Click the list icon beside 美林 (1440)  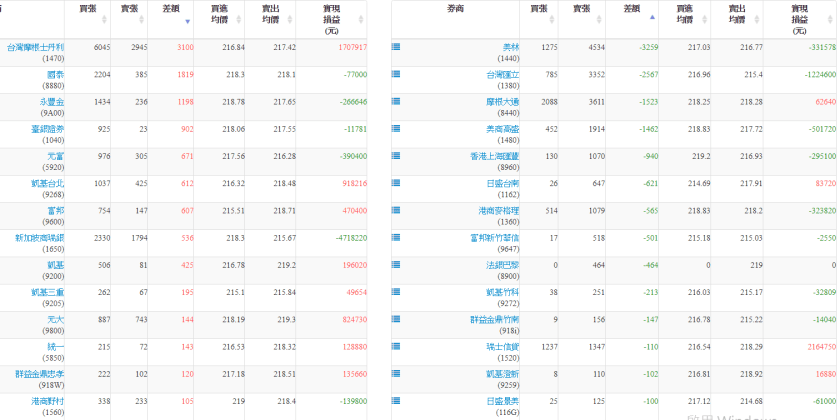pyautogui.click(x=396, y=47)
